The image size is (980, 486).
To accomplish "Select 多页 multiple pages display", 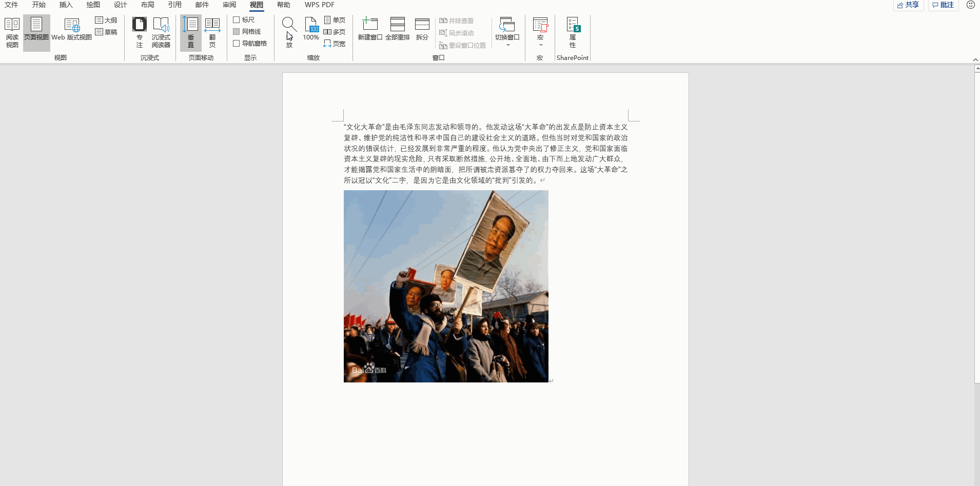I will [x=334, y=31].
